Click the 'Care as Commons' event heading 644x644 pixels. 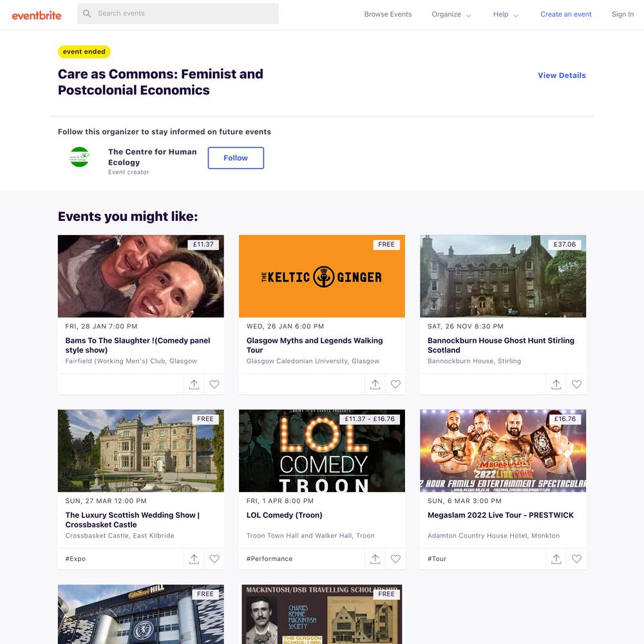(160, 82)
